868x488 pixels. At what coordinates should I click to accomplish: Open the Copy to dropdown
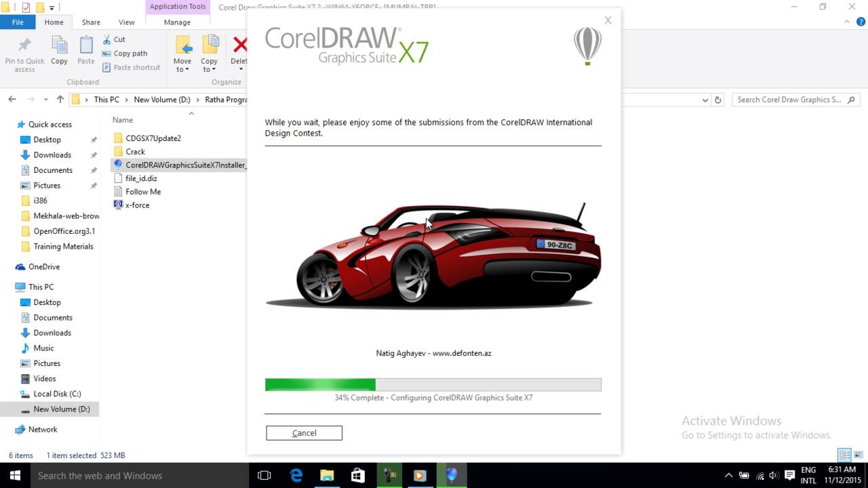click(x=210, y=54)
